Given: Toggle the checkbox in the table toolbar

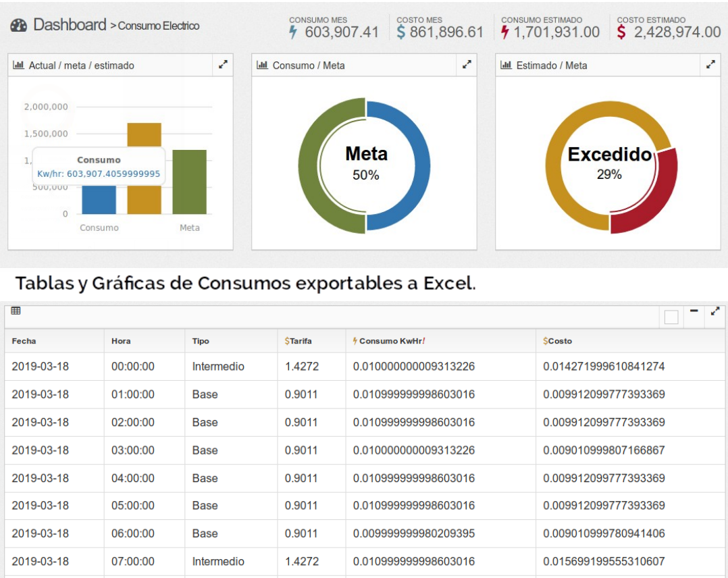Looking at the screenshot, I should point(671,317).
